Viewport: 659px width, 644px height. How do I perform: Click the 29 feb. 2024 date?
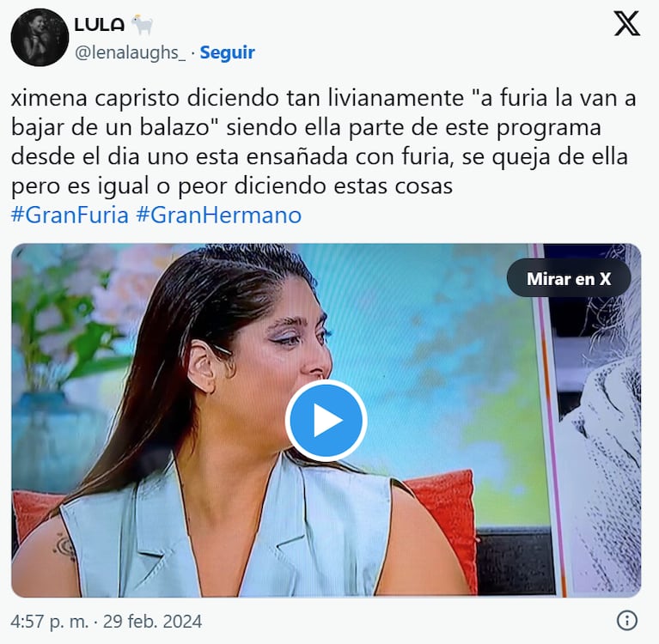[x=153, y=622]
